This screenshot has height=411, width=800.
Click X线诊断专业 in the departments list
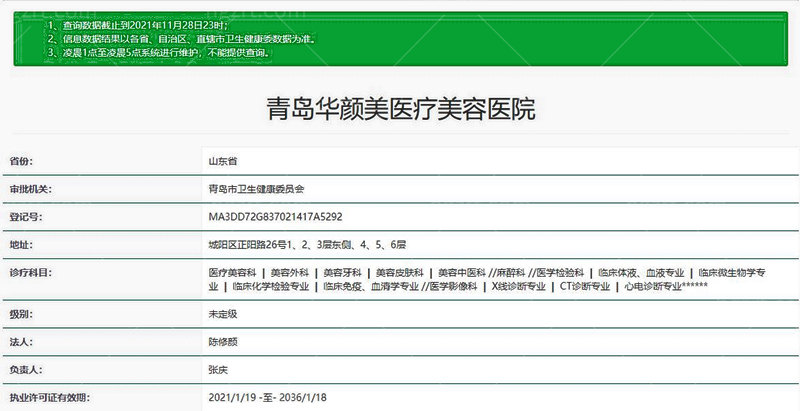[519, 286]
